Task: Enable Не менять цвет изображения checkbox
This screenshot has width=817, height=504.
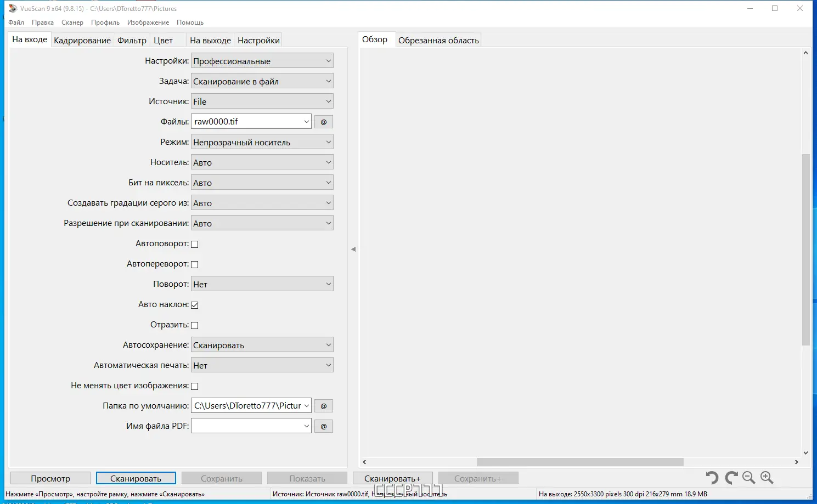Action: (x=194, y=386)
